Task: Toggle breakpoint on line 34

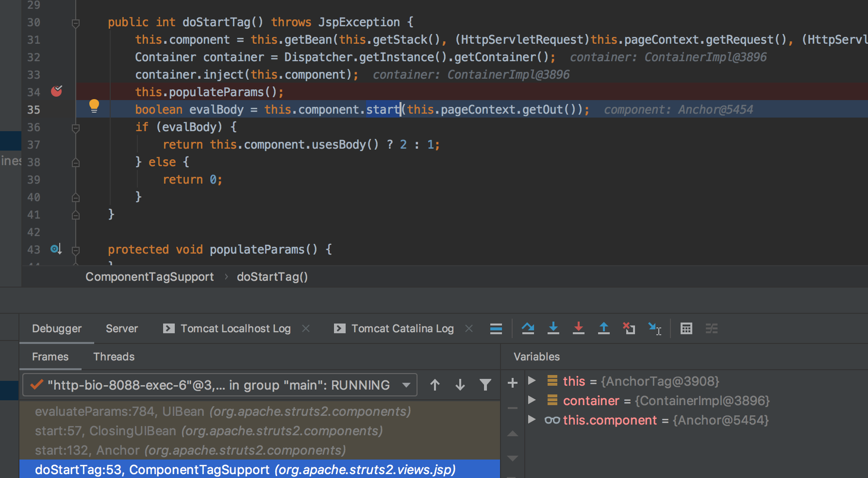Action: click(x=57, y=91)
